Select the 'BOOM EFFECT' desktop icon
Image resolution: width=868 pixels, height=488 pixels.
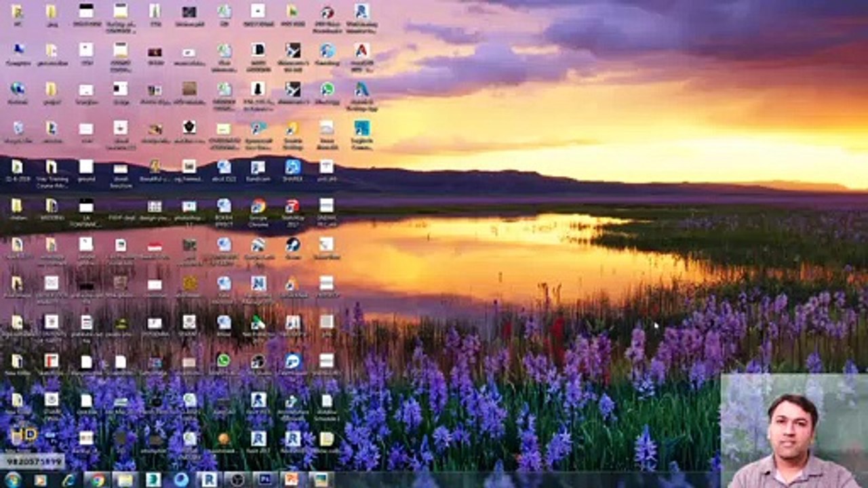(x=224, y=211)
